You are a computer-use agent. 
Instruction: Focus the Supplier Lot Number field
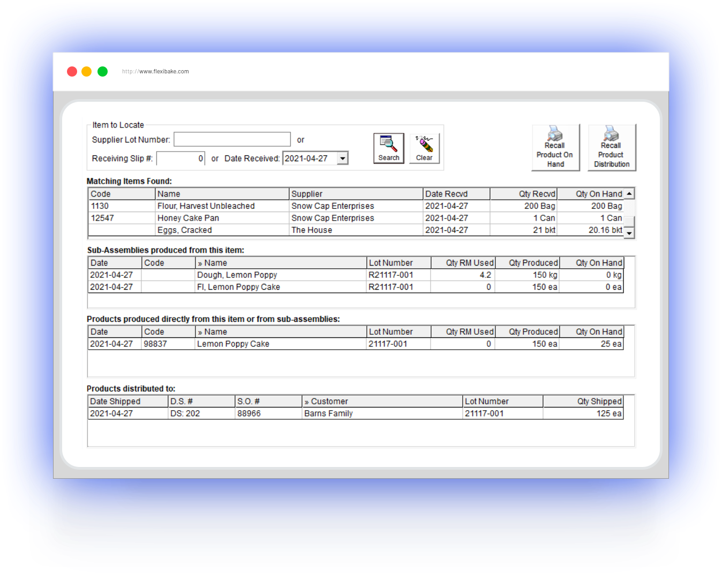pyautogui.click(x=232, y=140)
